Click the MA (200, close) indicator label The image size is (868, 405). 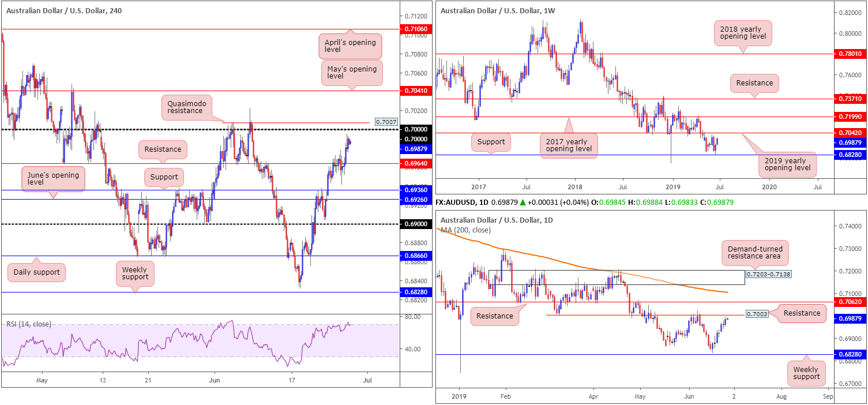tap(466, 230)
